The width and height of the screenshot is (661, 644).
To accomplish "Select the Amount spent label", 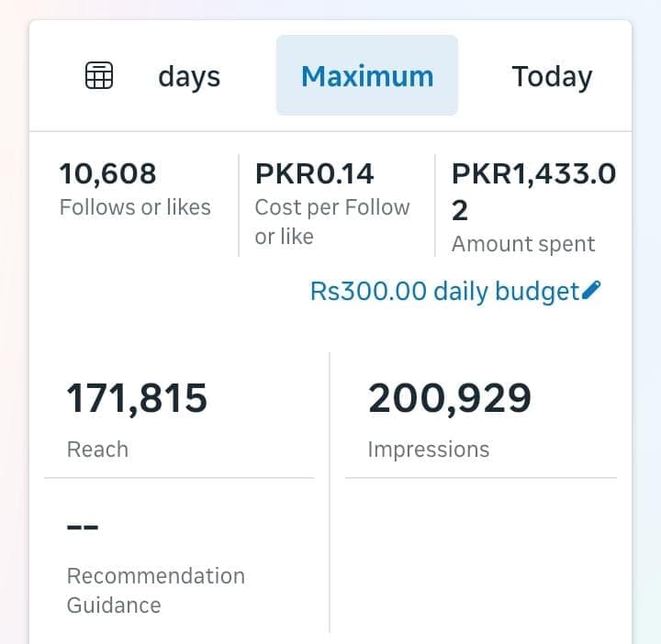I will click(x=523, y=244).
